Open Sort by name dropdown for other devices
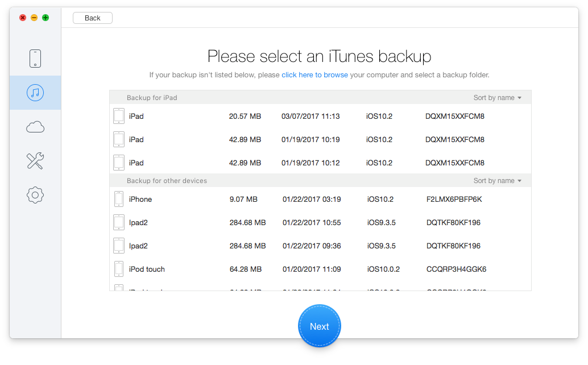The height and width of the screenshot is (365, 588). tap(497, 181)
